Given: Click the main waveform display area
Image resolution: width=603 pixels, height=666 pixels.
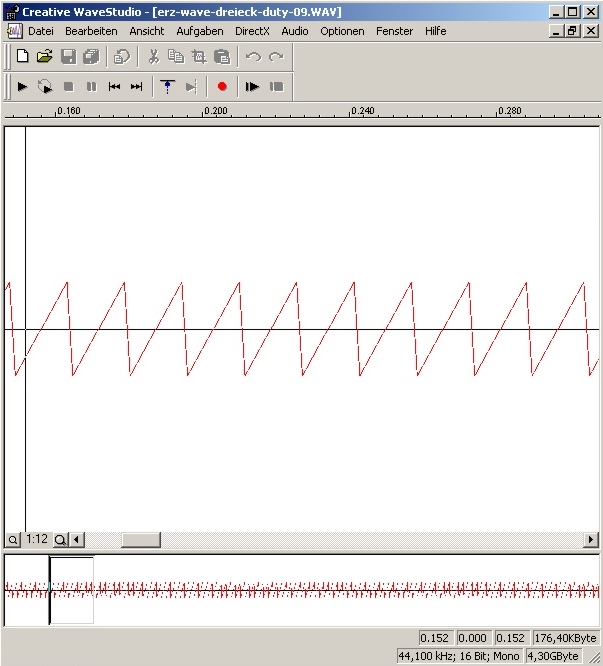Looking at the screenshot, I should tap(302, 329).
